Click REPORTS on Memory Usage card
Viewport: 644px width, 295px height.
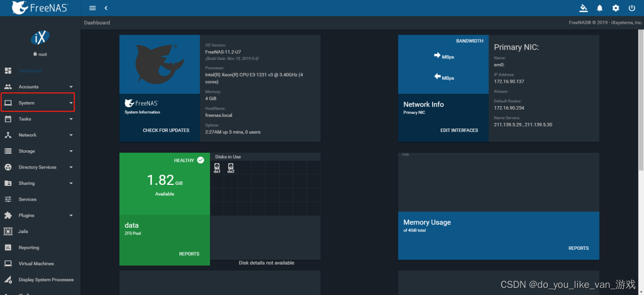[578, 248]
